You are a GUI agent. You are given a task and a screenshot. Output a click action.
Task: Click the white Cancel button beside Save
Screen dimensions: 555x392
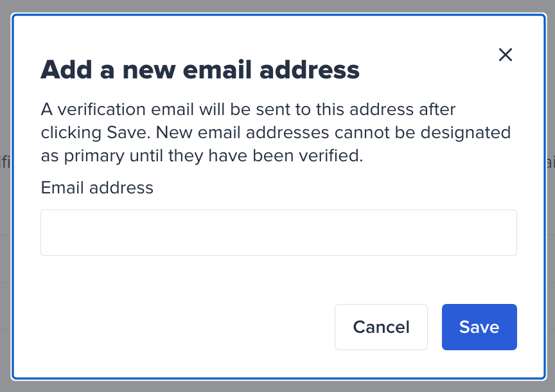click(x=381, y=327)
